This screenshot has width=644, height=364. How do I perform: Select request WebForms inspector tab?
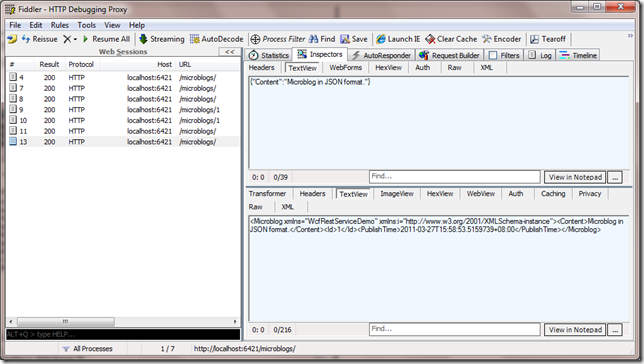pos(345,67)
